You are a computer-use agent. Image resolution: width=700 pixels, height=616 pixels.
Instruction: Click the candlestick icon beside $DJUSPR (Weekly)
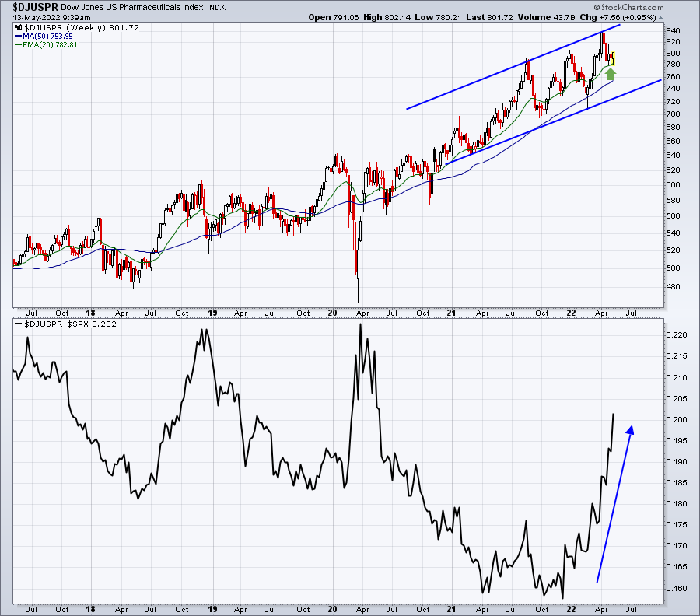coord(19,28)
